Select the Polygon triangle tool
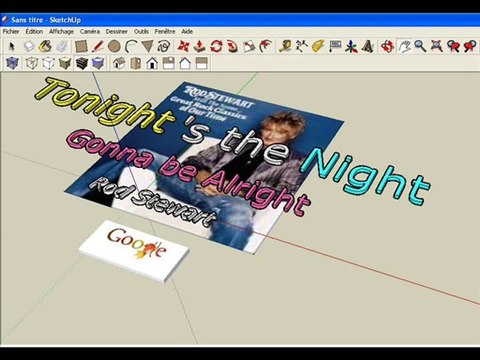This screenshot has height=360, width=480. 147,46
